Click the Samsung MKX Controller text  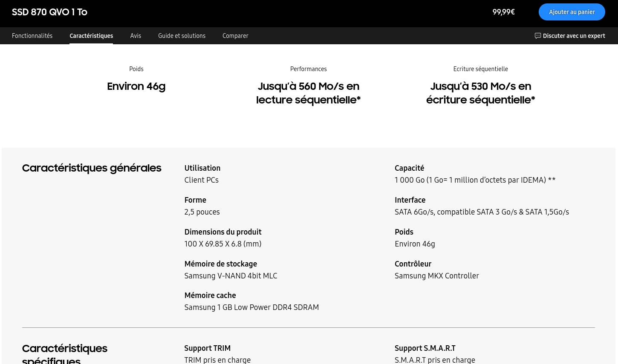click(436, 276)
